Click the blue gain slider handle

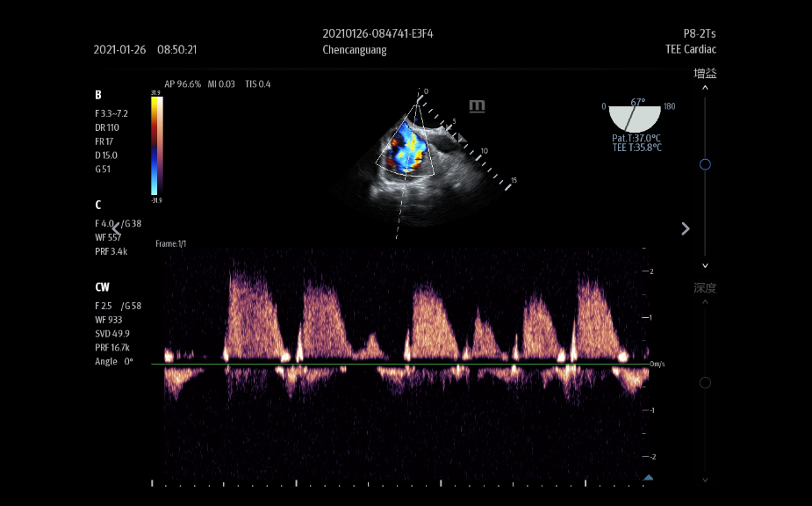[x=705, y=164]
